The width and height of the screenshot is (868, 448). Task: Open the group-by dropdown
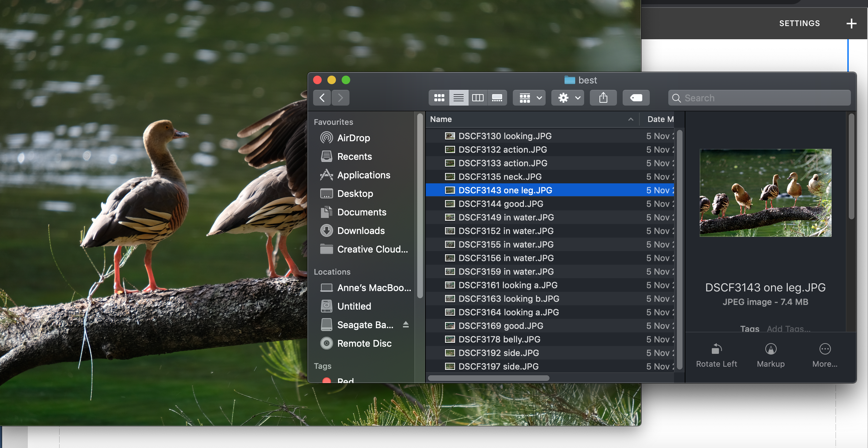[x=529, y=98]
